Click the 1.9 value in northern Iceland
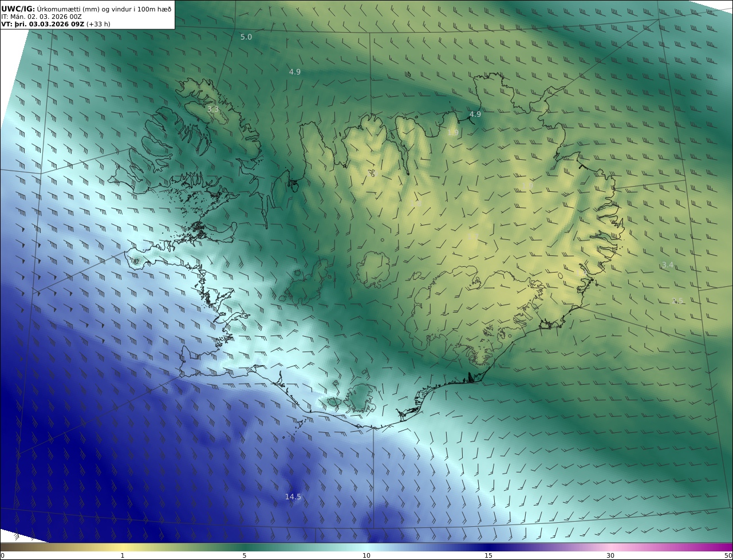Image resolution: width=733 pixels, height=560 pixels. pyautogui.click(x=452, y=132)
